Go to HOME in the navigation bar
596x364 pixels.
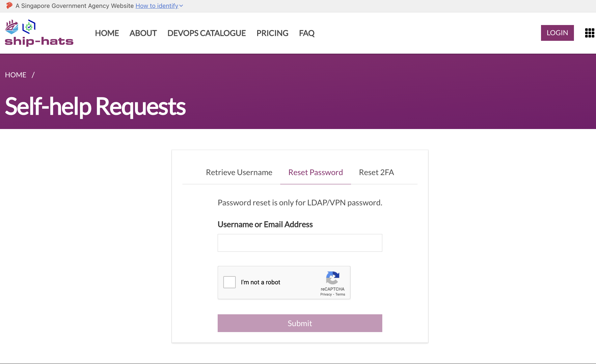107,33
